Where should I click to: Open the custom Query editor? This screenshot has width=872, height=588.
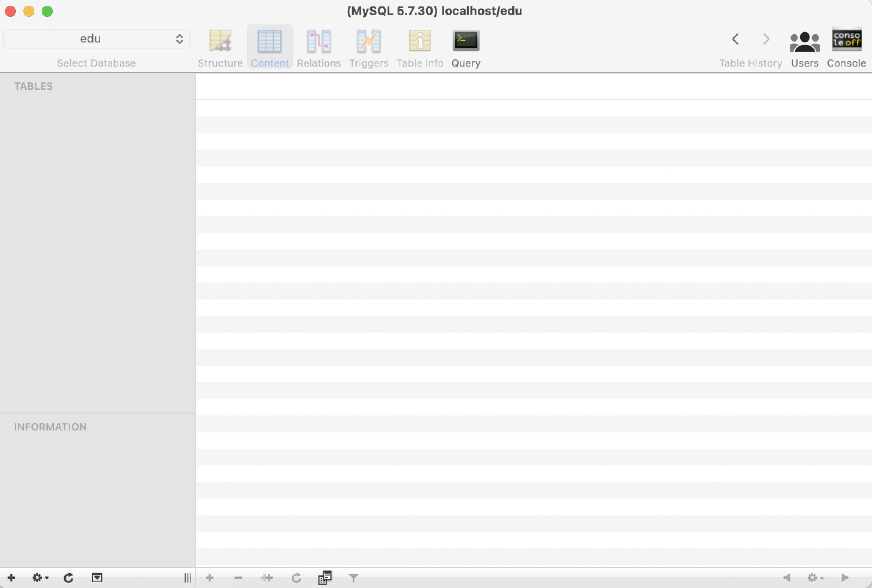(x=466, y=48)
